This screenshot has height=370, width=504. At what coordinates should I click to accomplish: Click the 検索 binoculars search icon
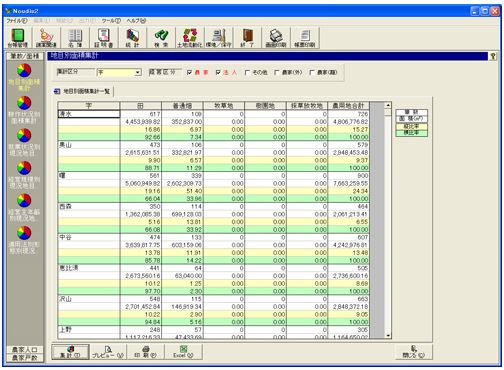click(161, 38)
